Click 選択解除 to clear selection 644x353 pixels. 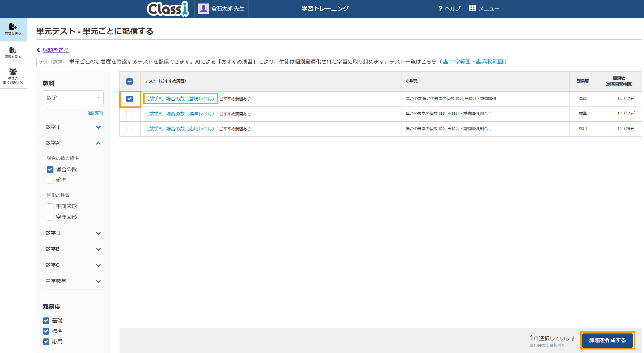tap(96, 113)
